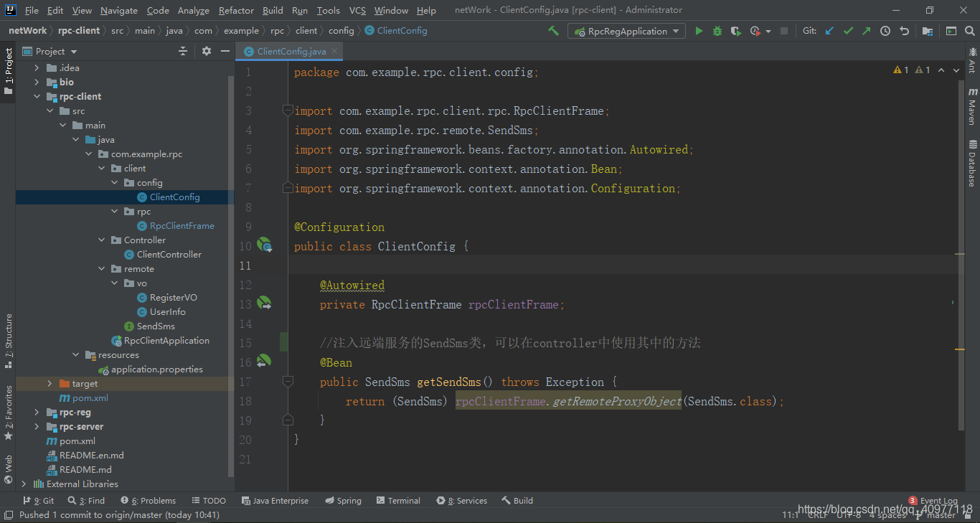
Task: Open Search Everywhere magnifier icon
Action: point(969,31)
